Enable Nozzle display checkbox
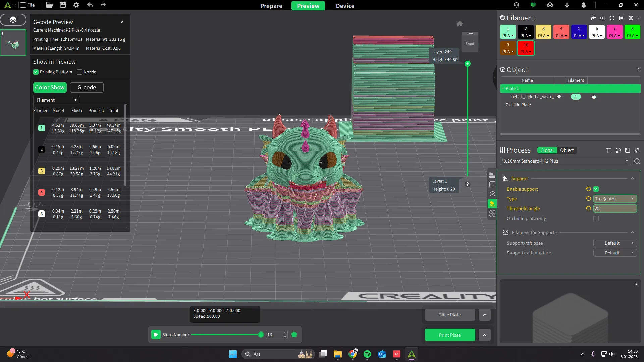The image size is (644, 362). (79, 72)
